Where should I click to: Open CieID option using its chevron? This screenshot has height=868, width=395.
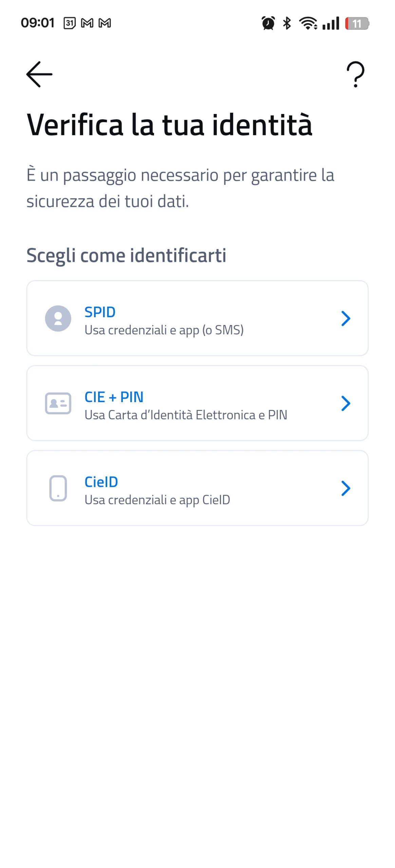tap(345, 488)
